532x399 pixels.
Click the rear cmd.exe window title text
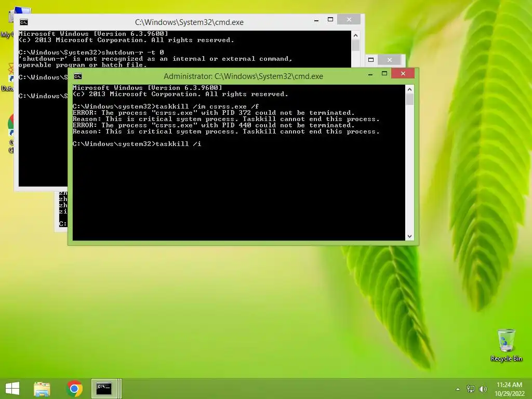click(x=189, y=22)
